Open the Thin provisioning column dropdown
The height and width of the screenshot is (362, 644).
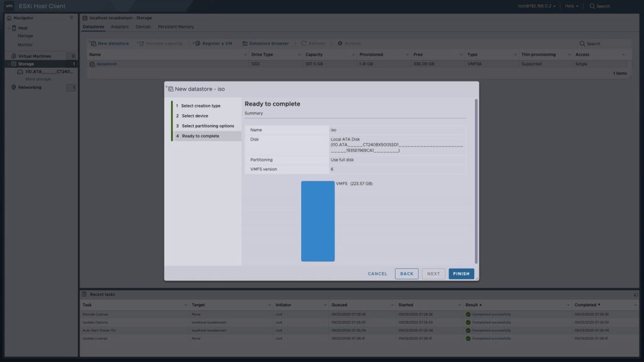569,55
